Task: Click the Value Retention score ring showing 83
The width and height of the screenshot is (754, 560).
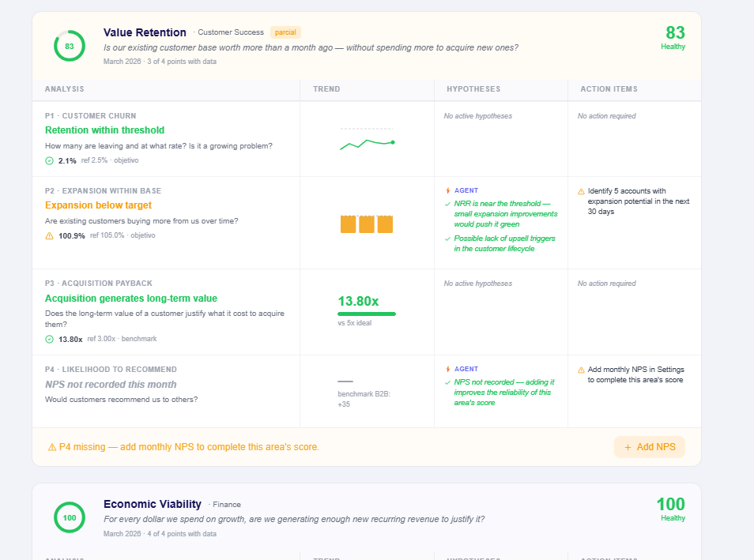Action: (70, 46)
